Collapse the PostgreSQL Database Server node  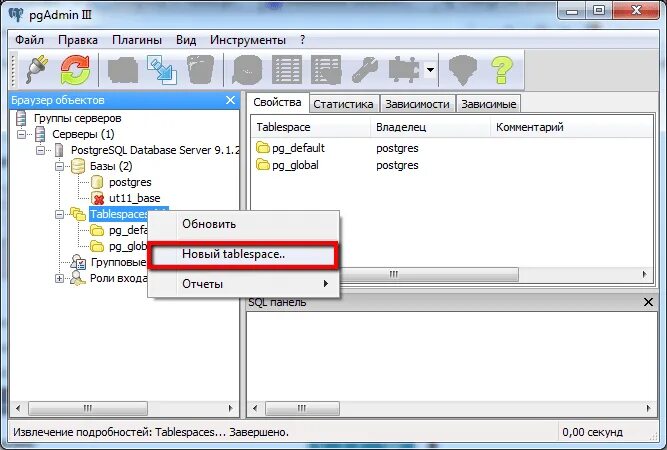point(40,150)
